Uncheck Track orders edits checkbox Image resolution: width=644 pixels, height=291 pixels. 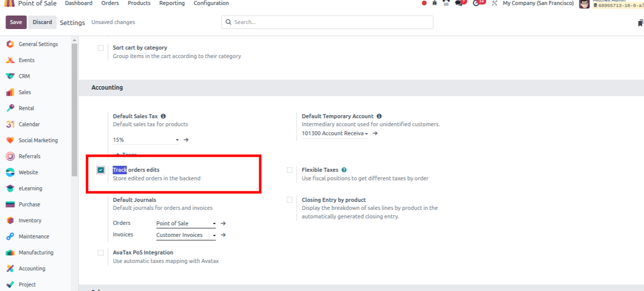click(x=101, y=170)
